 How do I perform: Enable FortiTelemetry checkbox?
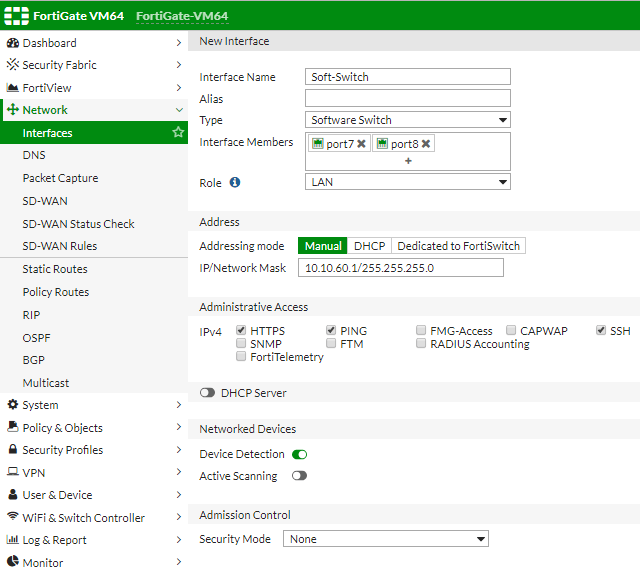coord(241,356)
